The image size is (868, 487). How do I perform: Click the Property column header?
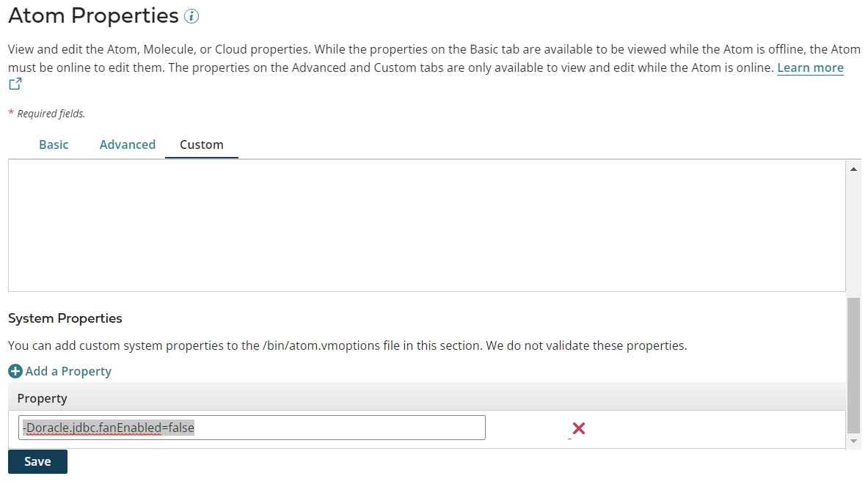point(42,398)
